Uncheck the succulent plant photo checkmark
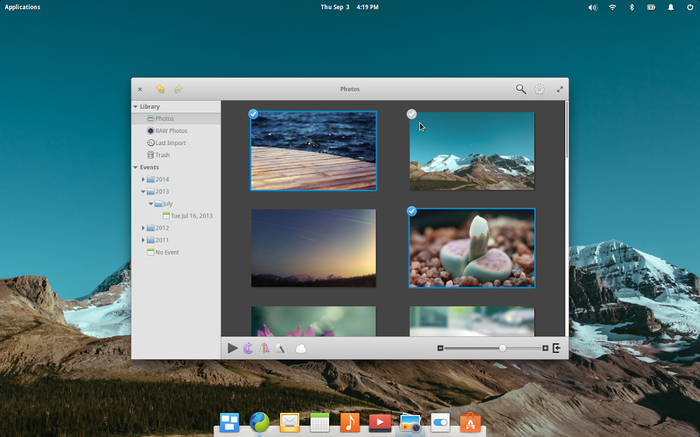The width and height of the screenshot is (700, 437). coord(412,211)
